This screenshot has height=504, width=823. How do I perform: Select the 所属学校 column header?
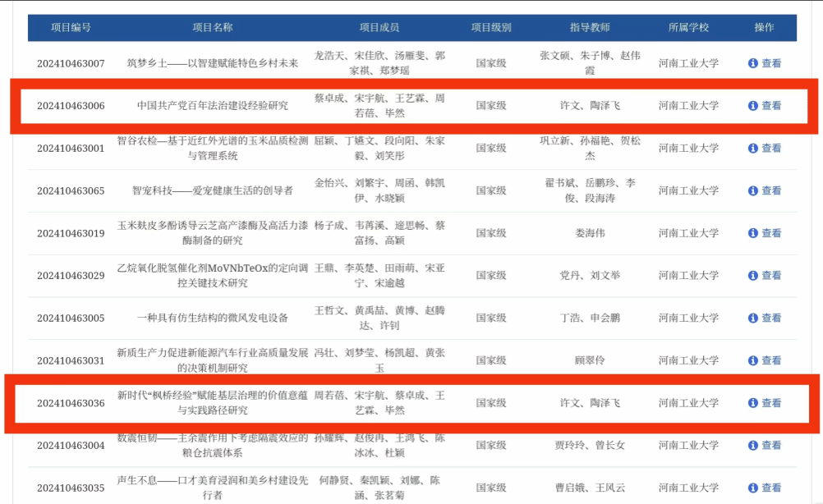tap(688, 28)
